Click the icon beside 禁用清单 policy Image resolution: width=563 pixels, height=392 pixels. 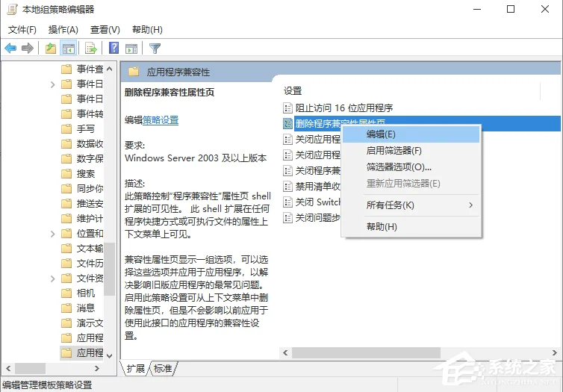click(x=287, y=187)
